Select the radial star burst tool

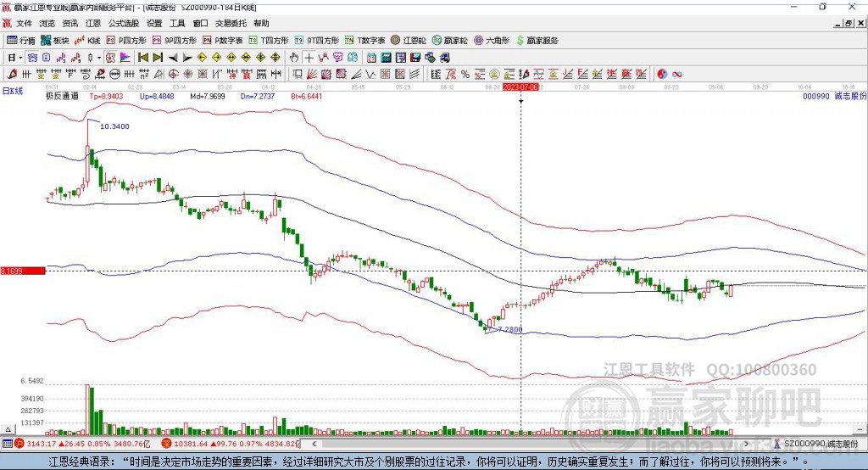pyautogui.click(x=187, y=74)
